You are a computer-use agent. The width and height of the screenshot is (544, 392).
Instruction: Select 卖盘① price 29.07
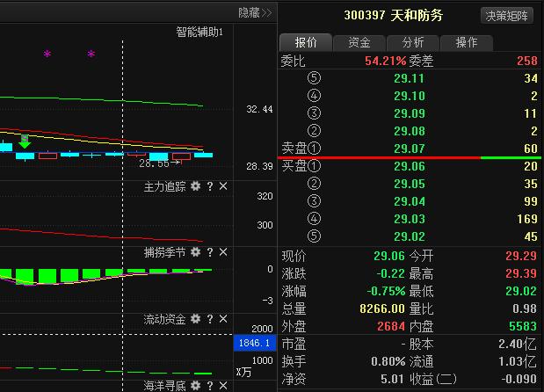coord(409,149)
